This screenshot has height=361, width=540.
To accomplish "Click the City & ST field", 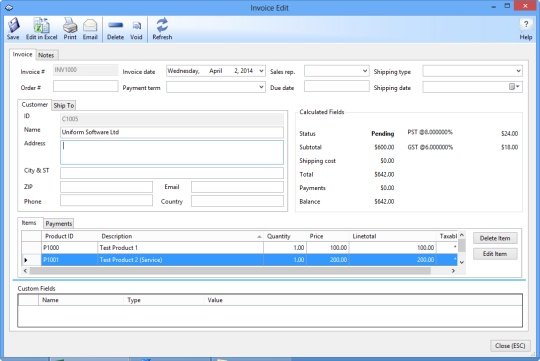I will click(172, 173).
